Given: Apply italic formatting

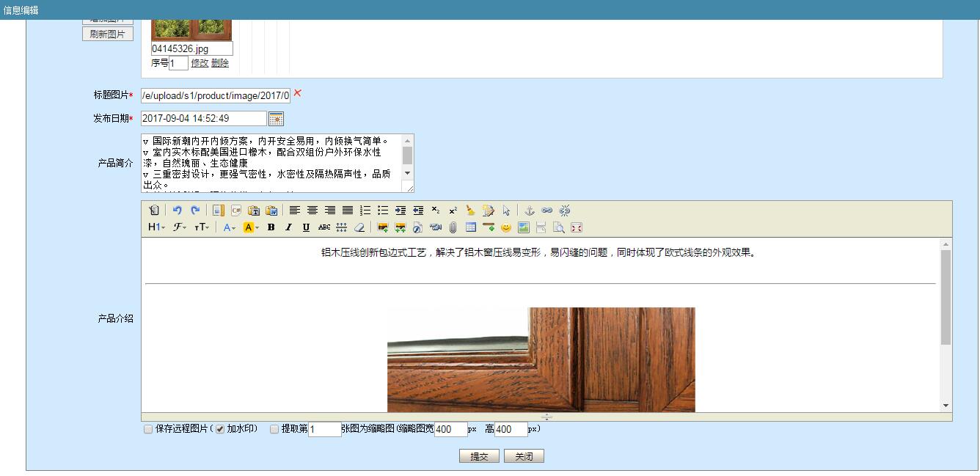Looking at the screenshot, I should click(x=288, y=227).
